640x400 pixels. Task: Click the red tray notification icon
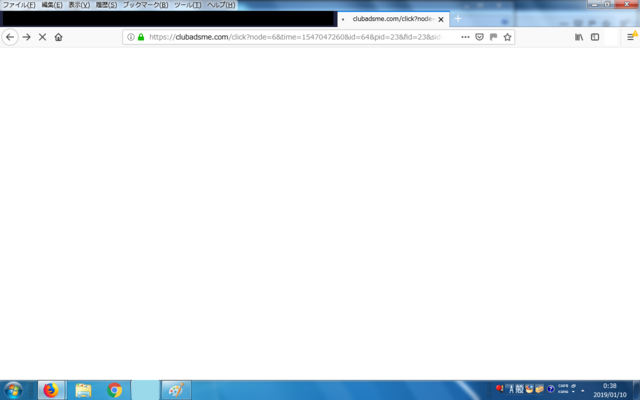(500, 388)
